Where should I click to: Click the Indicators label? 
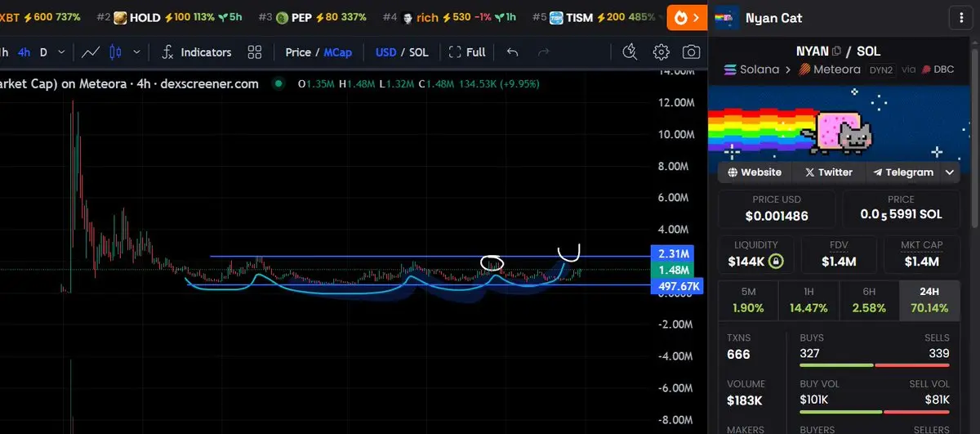coord(206,52)
